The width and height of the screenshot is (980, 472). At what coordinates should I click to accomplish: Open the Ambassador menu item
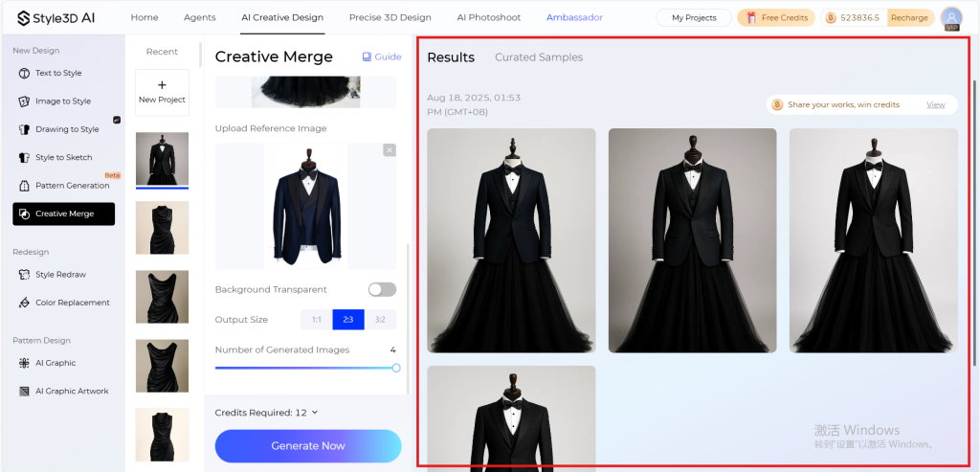tap(574, 17)
